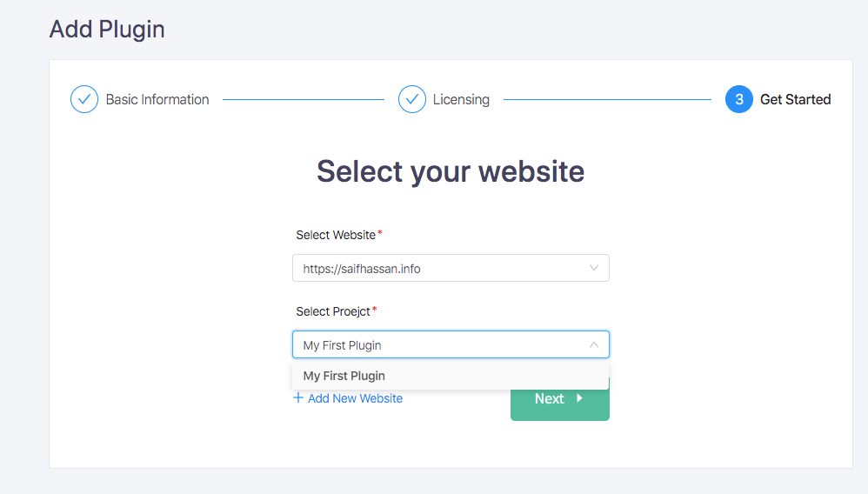Collapse the Select Project dropdown chevron

(594, 344)
